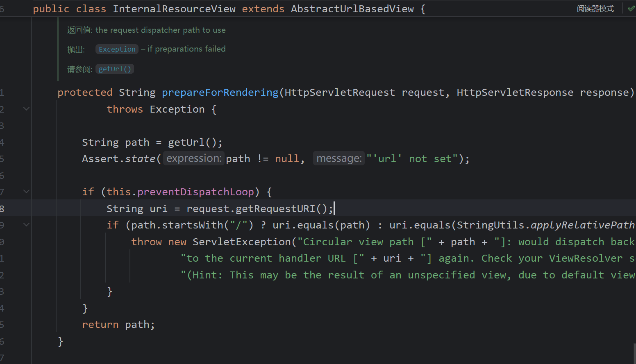The image size is (636, 364).
Task: Collapse the path.startsWith if-block fold arrow
Action: [26, 225]
